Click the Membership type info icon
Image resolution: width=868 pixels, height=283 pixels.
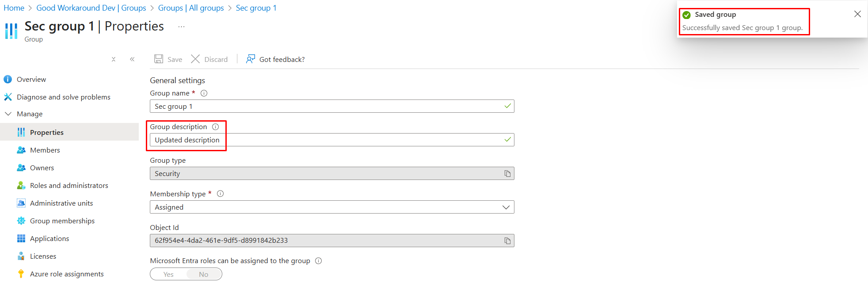(x=220, y=194)
